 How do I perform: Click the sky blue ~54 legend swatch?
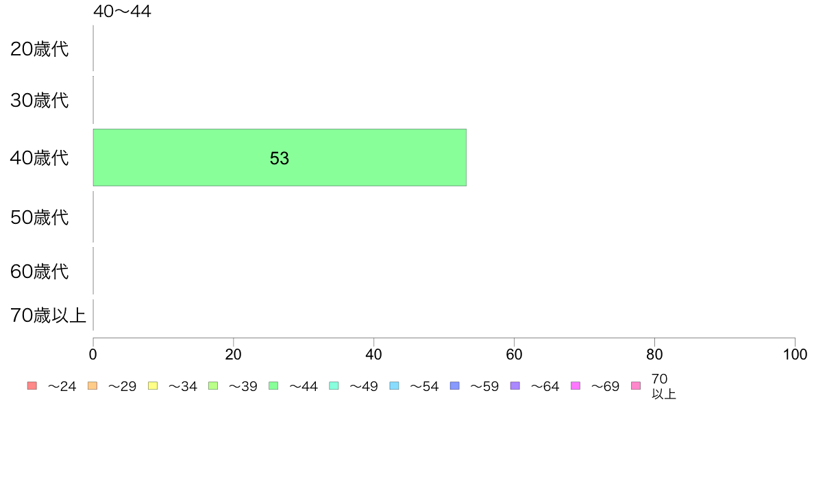point(394,386)
